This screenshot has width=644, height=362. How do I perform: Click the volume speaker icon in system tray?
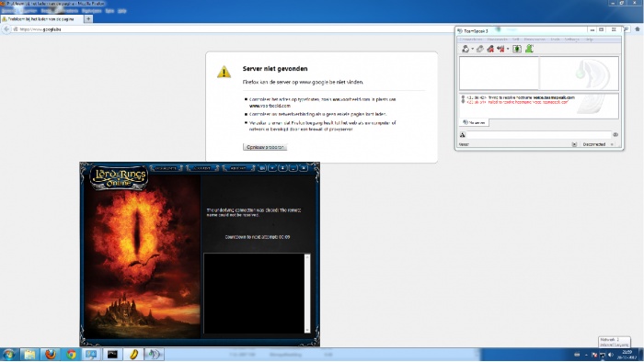tap(611, 355)
